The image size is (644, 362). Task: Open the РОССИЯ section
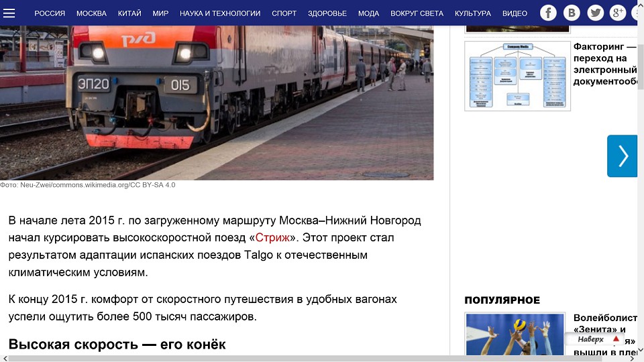[50, 13]
